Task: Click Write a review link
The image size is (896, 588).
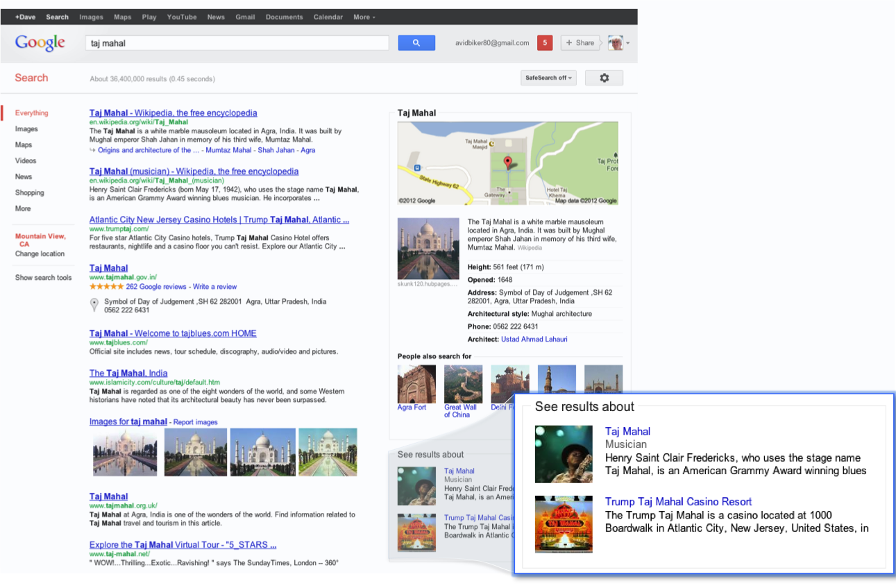Action: [x=215, y=287]
